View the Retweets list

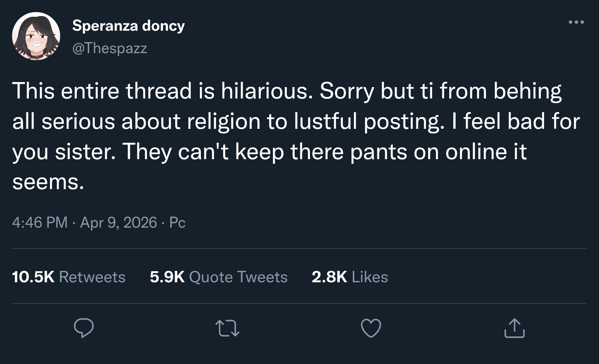coord(92,277)
